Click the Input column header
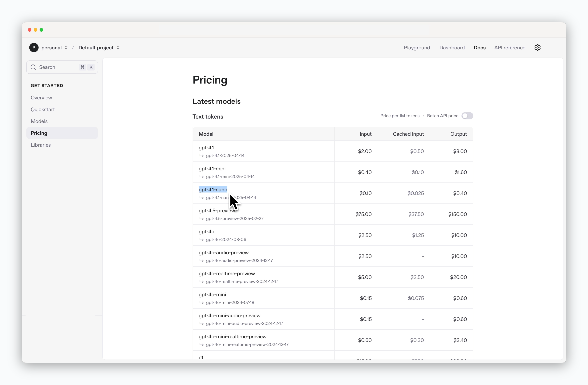The image size is (588, 385). pyautogui.click(x=365, y=134)
